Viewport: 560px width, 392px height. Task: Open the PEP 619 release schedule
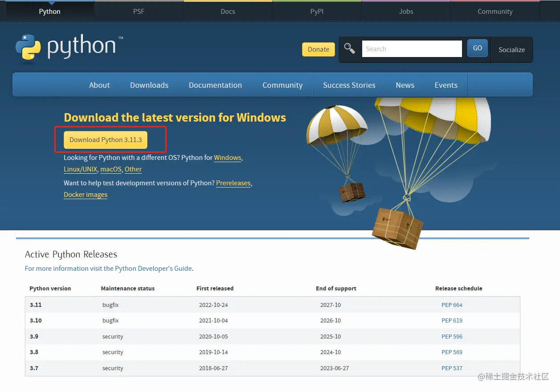point(452,321)
